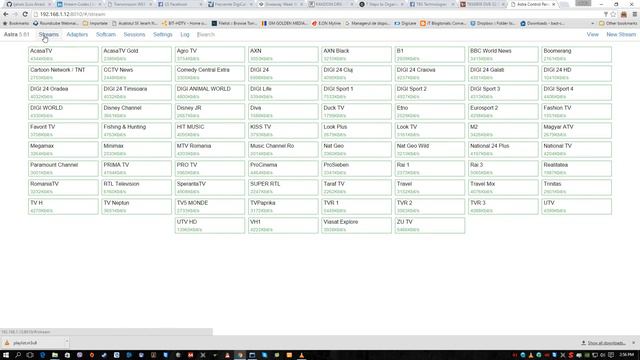Open the Log menu
640x360 pixels.
(185, 34)
